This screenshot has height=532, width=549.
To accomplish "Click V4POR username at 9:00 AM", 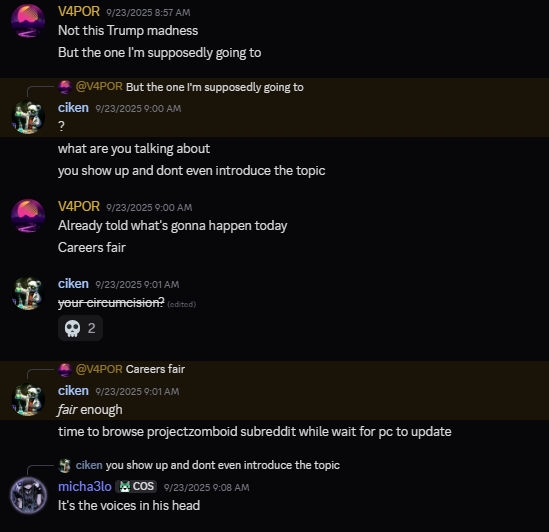I will coord(79,207).
